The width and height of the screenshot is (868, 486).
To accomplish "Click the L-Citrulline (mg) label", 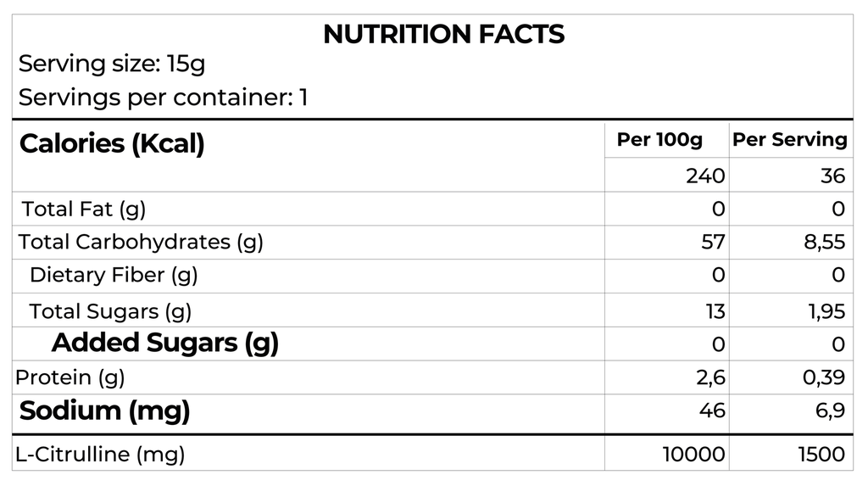I will 100,454.
